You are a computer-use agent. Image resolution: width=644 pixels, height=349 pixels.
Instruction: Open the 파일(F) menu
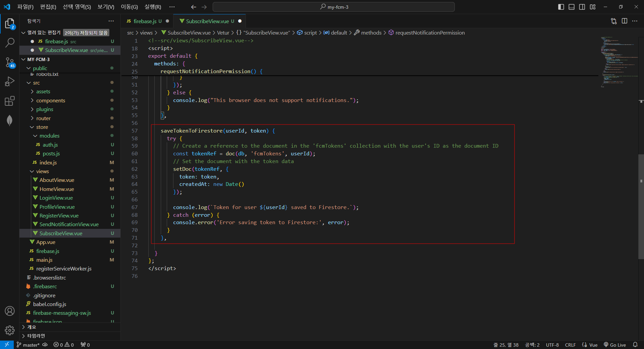(25, 7)
